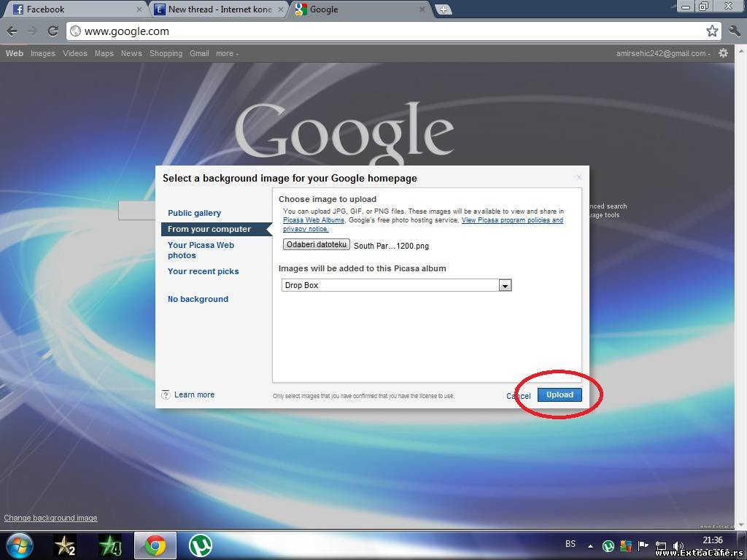Screen dimensions: 747x560
Task: Switch to the Facebook tab
Action: click(x=73, y=9)
